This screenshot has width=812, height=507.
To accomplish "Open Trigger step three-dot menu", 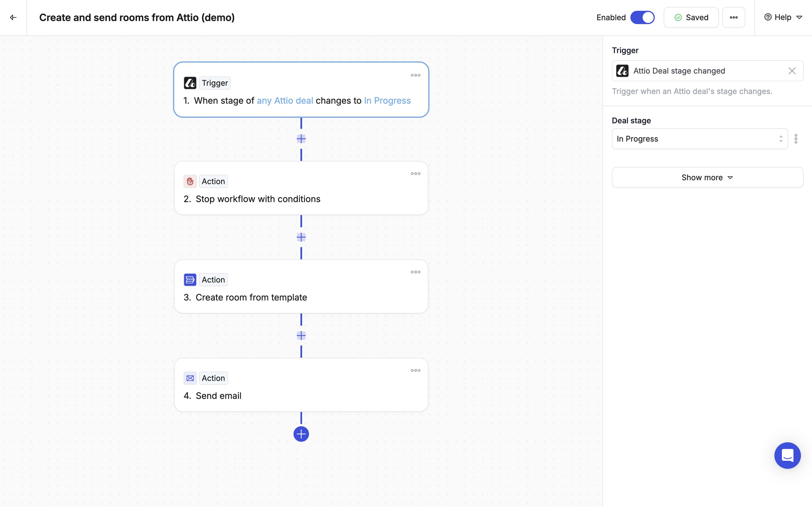I will (415, 75).
